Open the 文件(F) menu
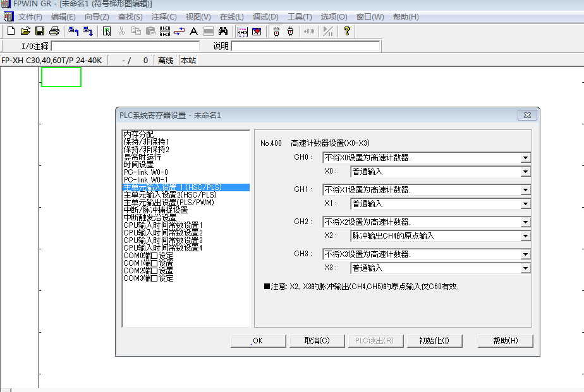The width and height of the screenshot is (584, 392). pyautogui.click(x=30, y=17)
